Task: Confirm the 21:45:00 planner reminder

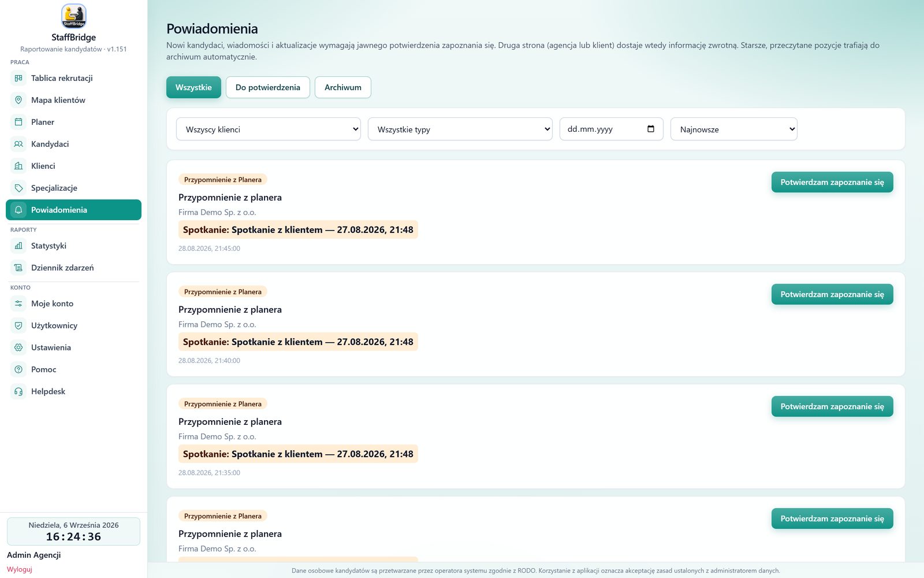Action: [x=832, y=182]
